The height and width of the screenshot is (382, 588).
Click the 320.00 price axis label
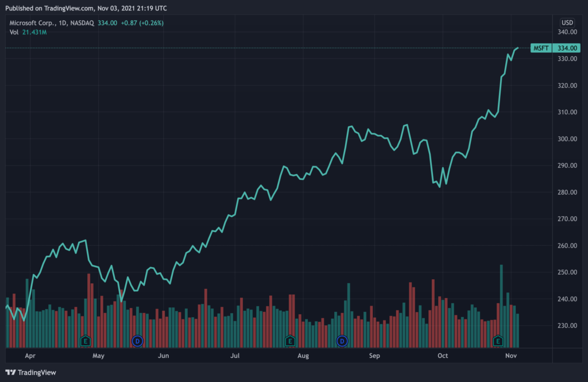pyautogui.click(x=567, y=86)
